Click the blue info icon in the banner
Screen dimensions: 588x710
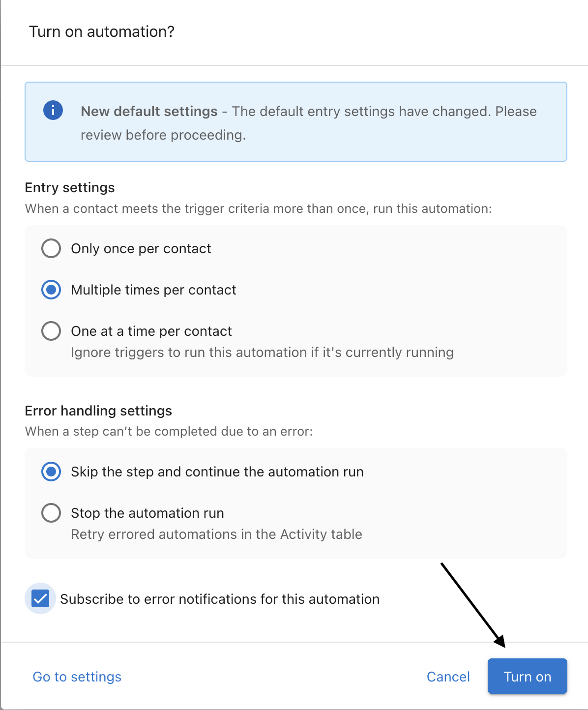coord(53,110)
